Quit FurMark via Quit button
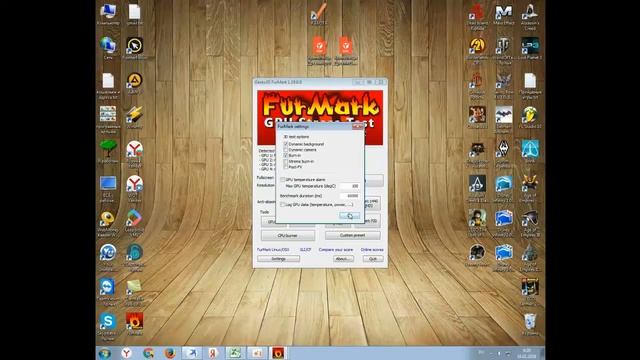 [x=373, y=259]
